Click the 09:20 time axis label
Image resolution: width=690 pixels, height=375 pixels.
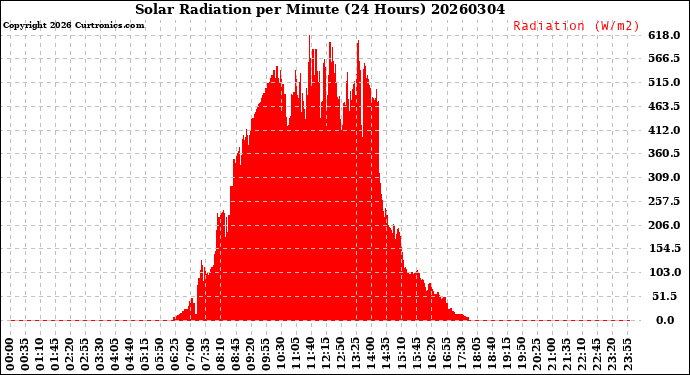(250, 355)
